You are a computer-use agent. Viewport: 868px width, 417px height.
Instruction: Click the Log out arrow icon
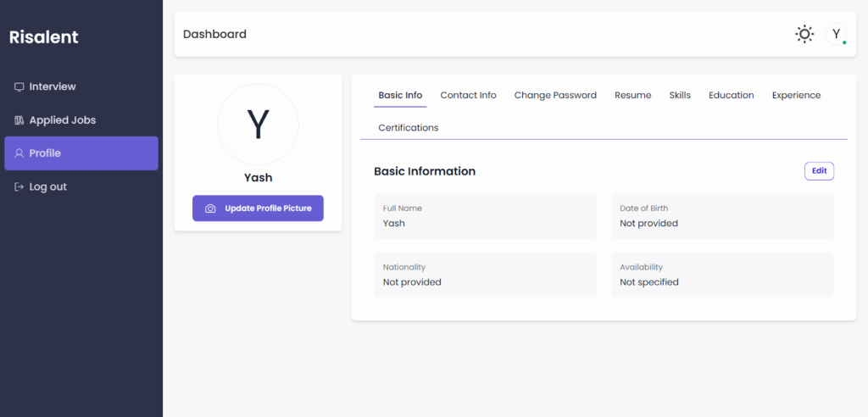19,186
